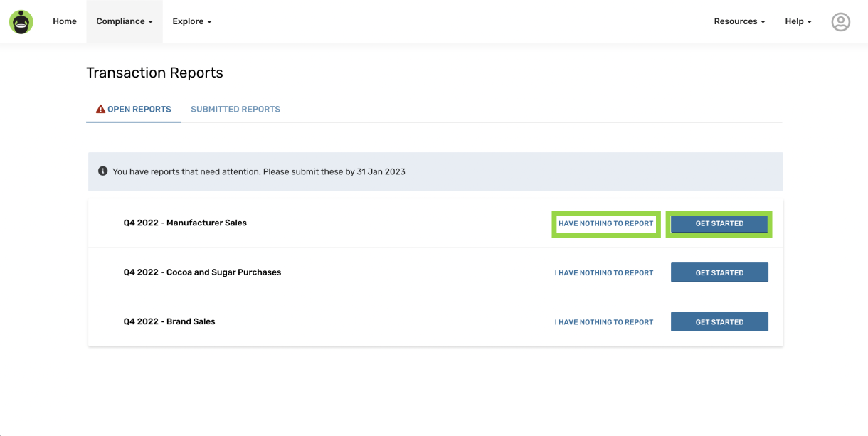This screenshot has height=436, width=868.
Task: Click the 'Q4 2022 - Manufacturer Sales' title
Action: coord(185,223)
